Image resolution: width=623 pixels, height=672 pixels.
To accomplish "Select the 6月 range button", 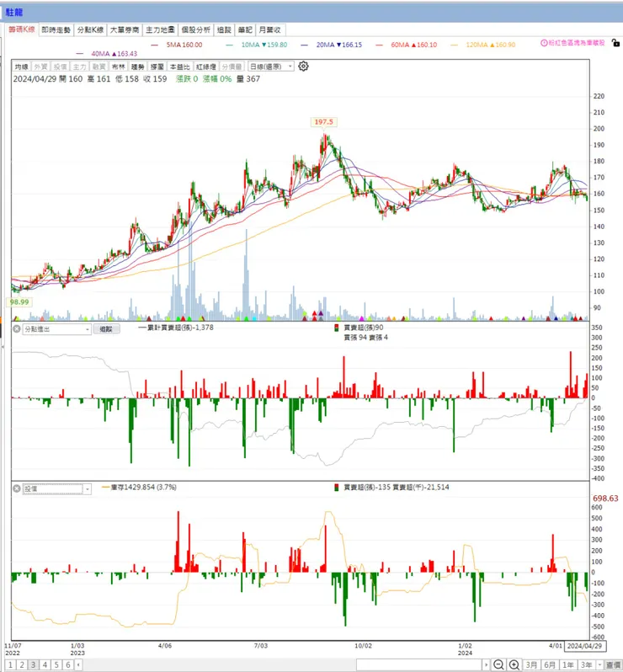I will tap(550, 664).
